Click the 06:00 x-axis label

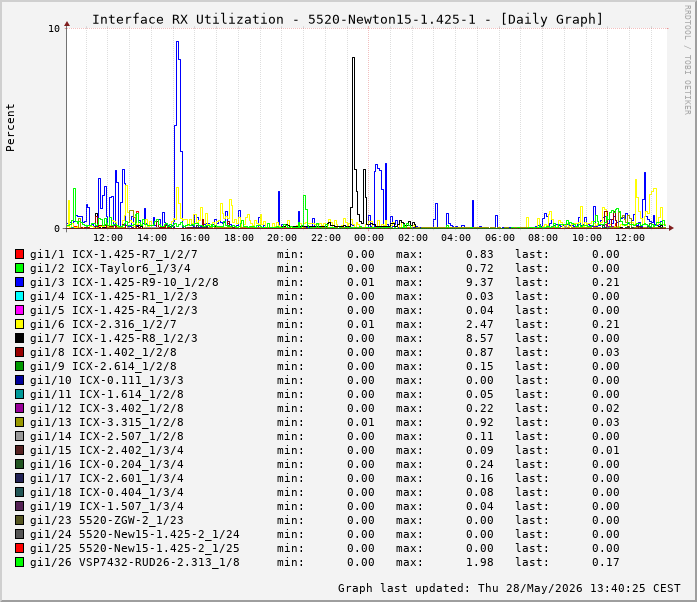(500, 237)
